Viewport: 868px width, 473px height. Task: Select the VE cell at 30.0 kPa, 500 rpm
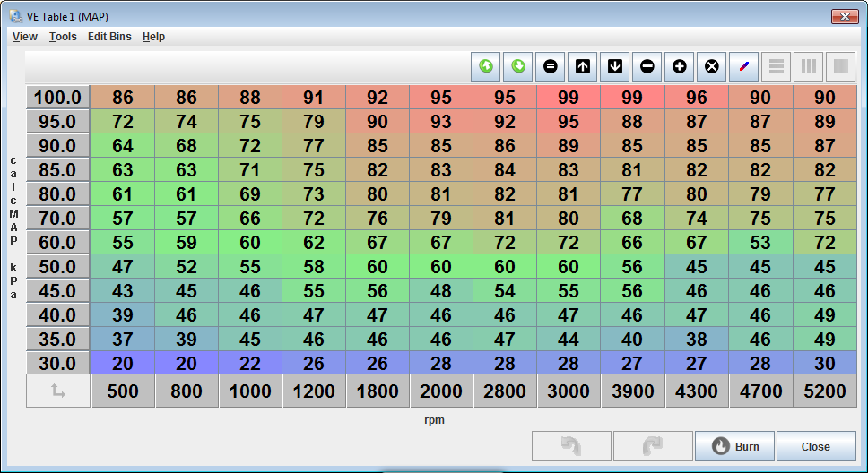123,363
